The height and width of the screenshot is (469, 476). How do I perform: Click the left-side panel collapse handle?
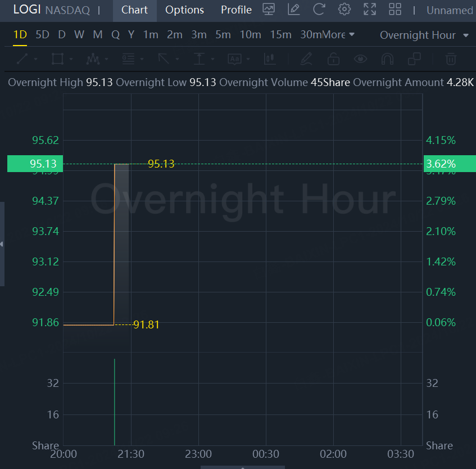click(x=2, y=244)
